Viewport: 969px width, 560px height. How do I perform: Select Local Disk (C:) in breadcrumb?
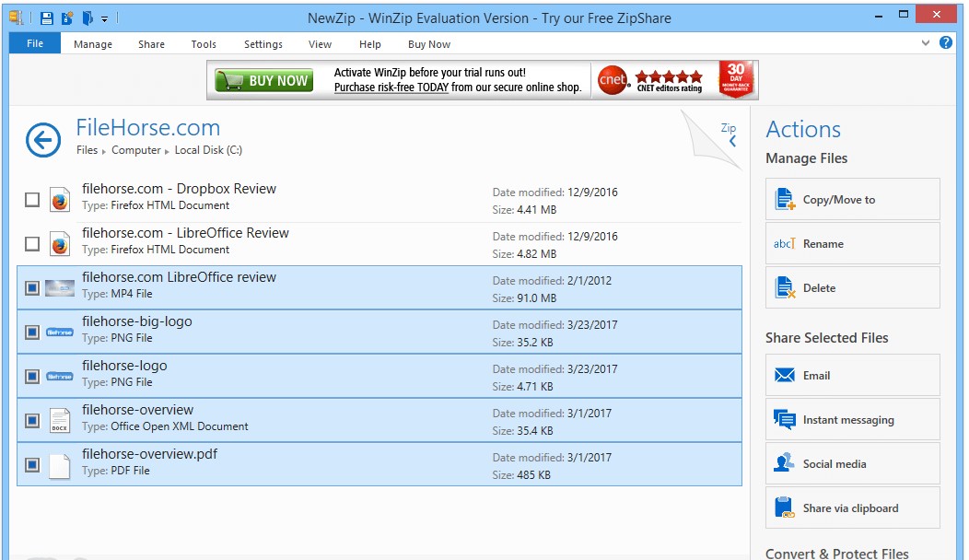(208, 150)
